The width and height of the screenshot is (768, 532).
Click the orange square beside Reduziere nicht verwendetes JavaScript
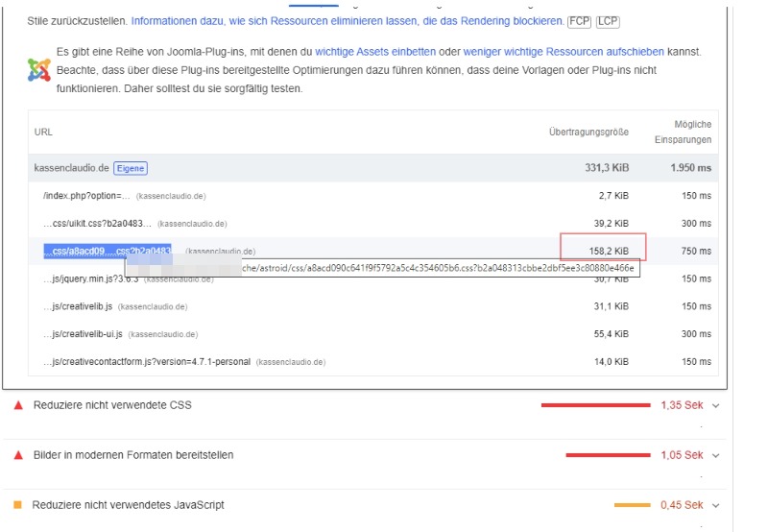point(17,504)
